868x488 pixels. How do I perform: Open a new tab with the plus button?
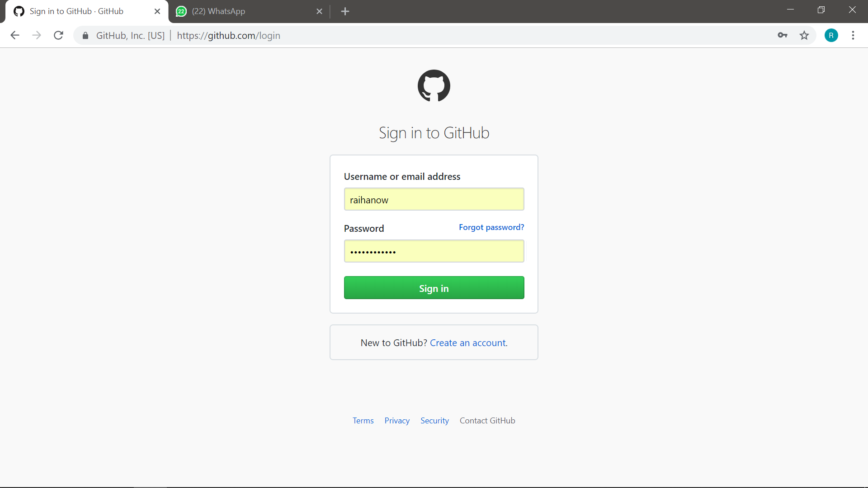(345, 11)
